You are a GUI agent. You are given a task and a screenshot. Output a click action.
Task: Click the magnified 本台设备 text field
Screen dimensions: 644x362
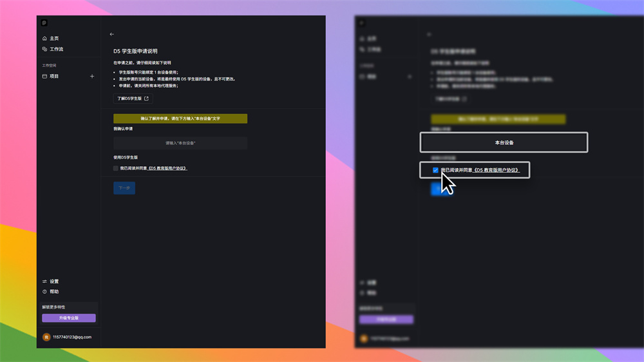[504, 142]
